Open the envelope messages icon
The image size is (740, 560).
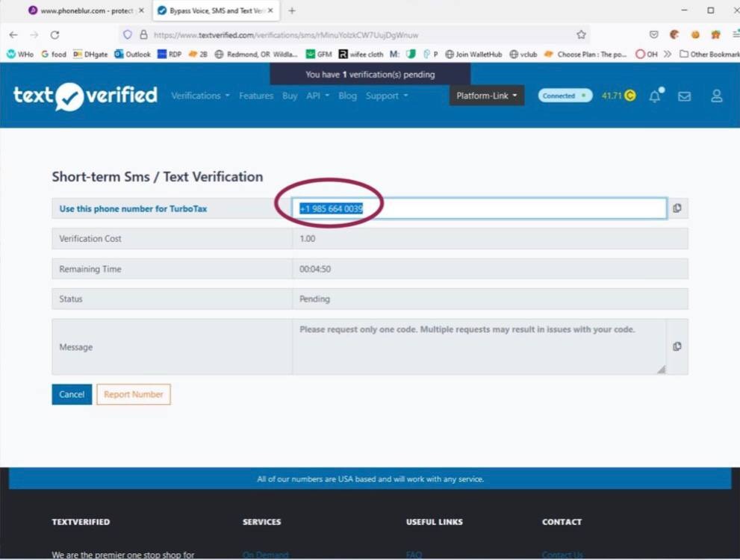tap(684, 96)
